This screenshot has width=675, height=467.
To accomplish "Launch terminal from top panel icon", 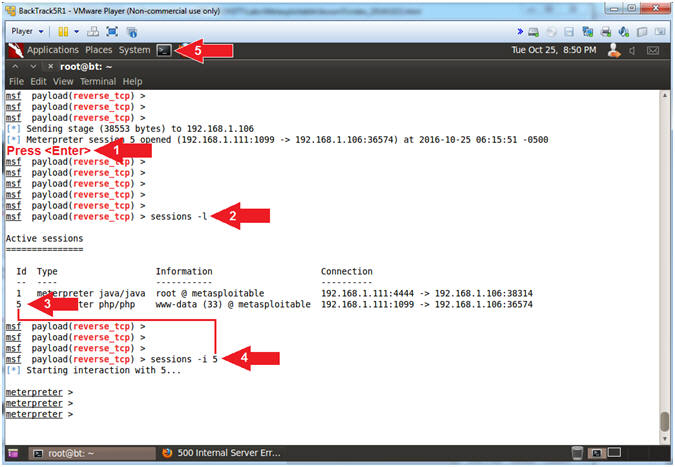I will coord(164,50).
